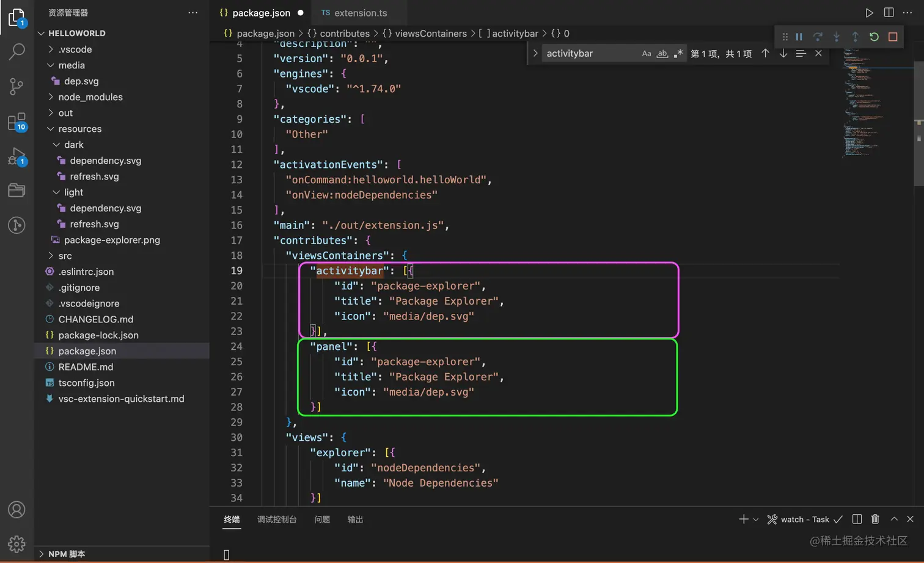Expand the replace row in find widget

point(535,54)
